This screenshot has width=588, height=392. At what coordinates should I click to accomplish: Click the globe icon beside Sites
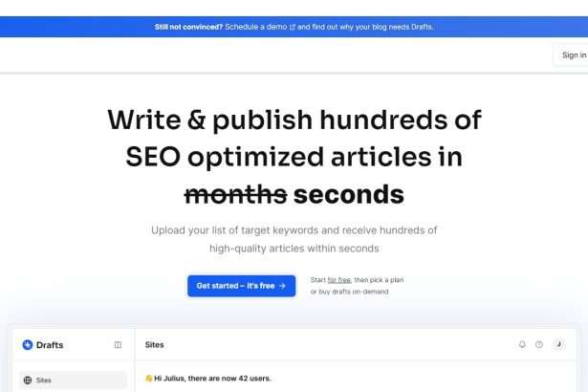coord(28,380)
